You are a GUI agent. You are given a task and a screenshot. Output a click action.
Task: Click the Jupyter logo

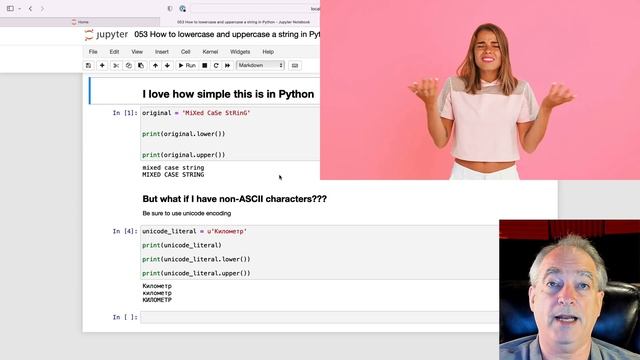pyautogui.click(x=106, y=35)
